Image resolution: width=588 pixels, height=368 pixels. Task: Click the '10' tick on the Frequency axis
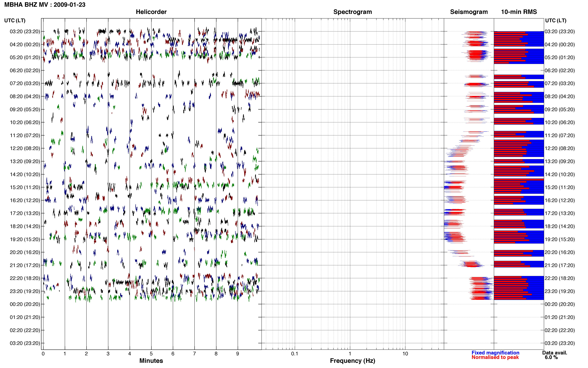[405, 354]
